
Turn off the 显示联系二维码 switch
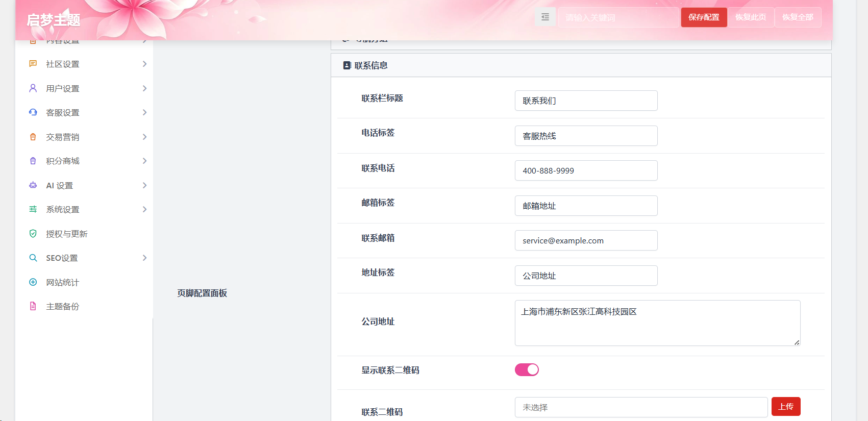527,369
